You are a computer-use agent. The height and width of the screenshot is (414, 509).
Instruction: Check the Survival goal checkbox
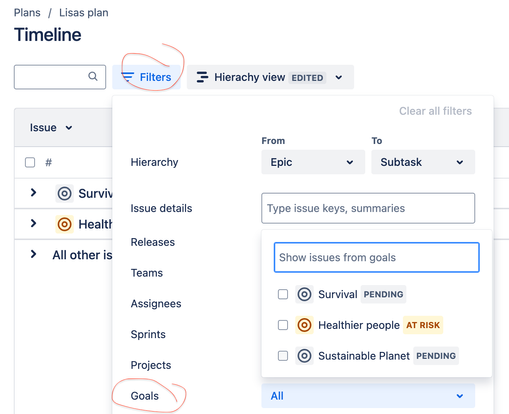click(x=283, y=294)
